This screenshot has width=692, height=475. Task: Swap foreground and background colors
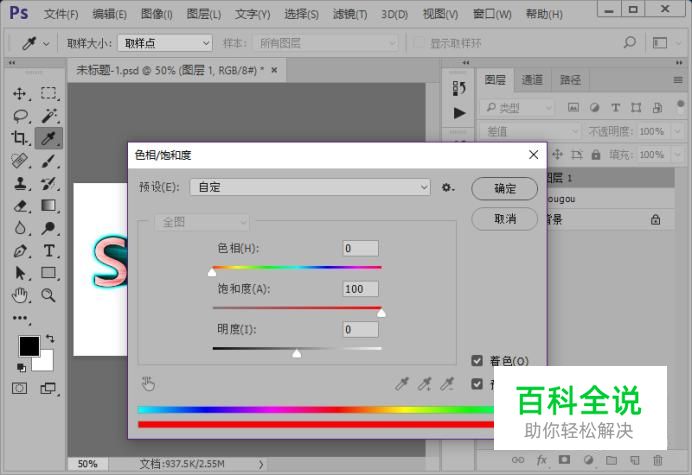point(50,338)
